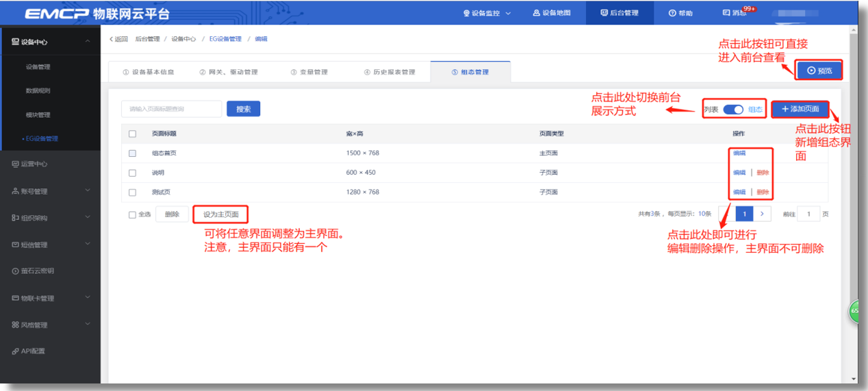Click the 设备地图 icon in header
868x391 pixels.
click(x=537, y=13)
